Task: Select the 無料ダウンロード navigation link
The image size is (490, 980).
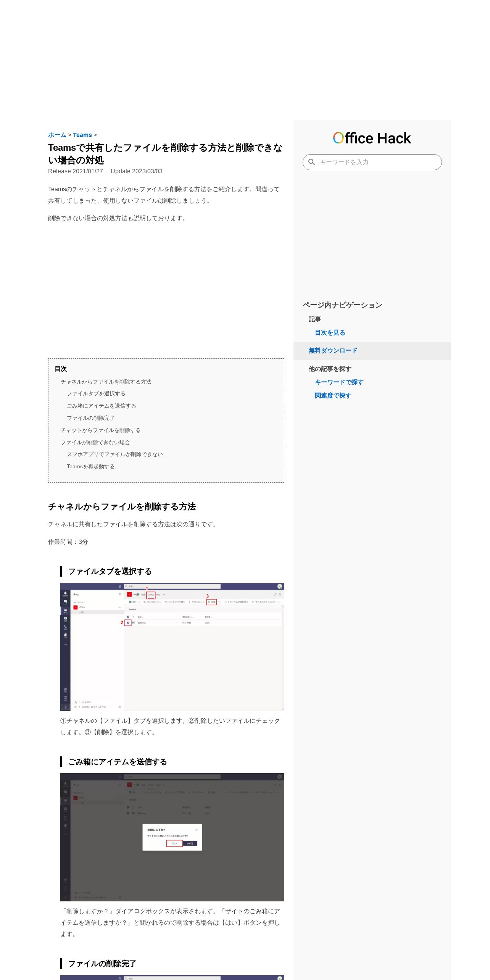Action: coord(333,351)
